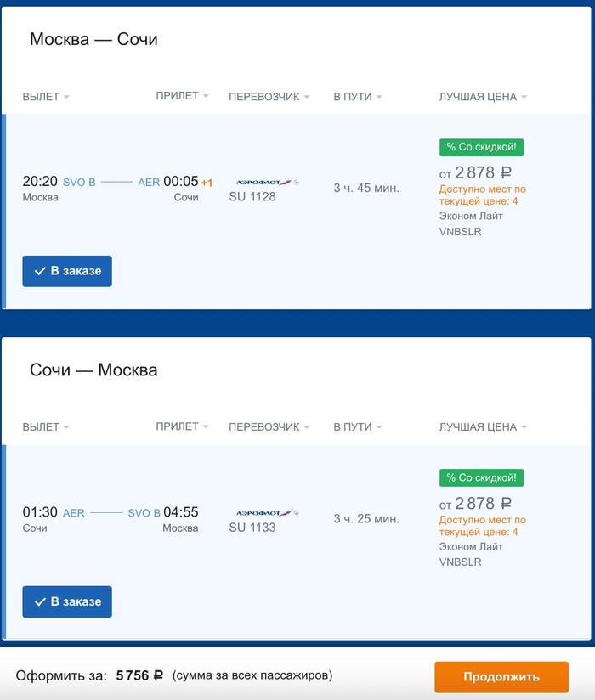The image size is (595, 700).
Task: Toggle the Sochi–Moscow flight 'В заказе' selection
Action: [67, 601]
